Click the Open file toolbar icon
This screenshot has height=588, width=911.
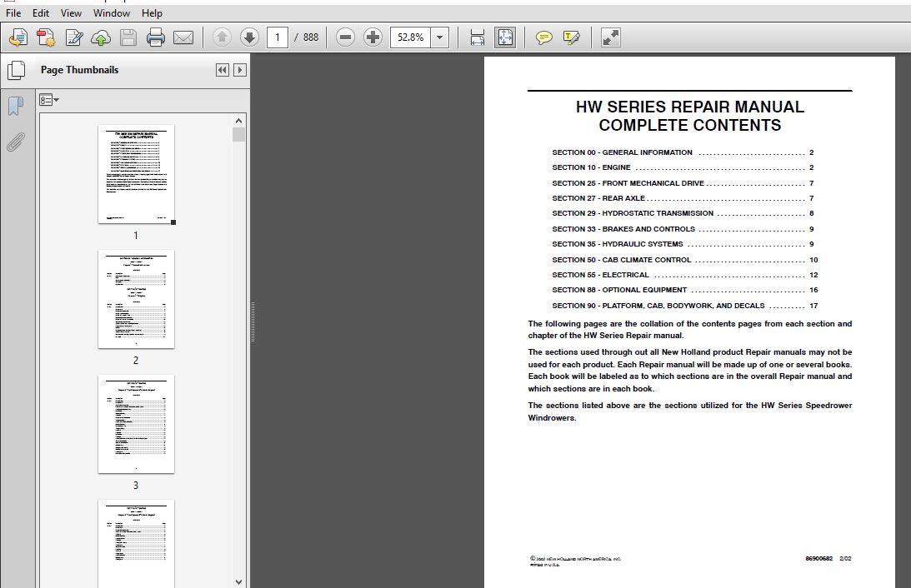[18, 37]
